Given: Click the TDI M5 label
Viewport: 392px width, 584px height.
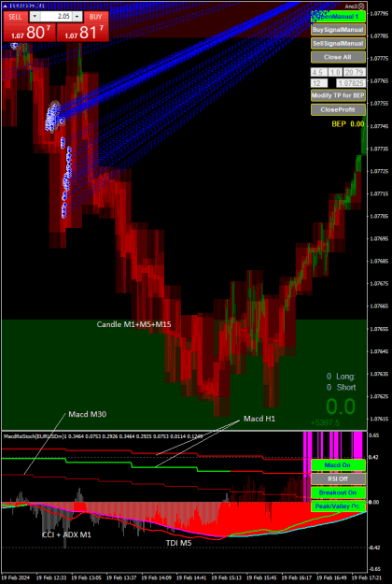Looking at the screenshot, I should point(178,543).
